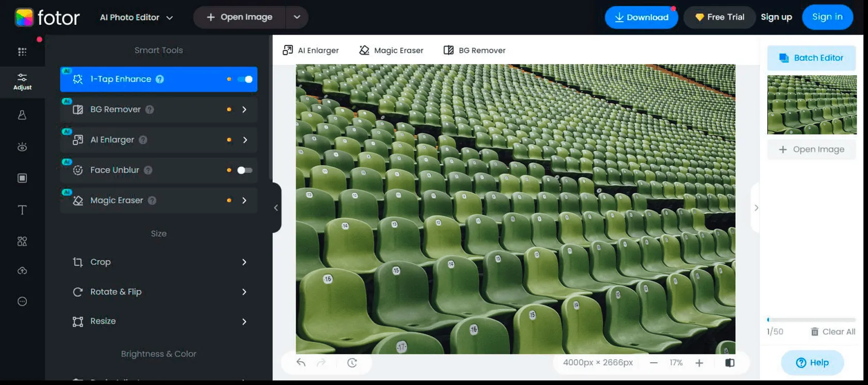Image resolution: width=868 pixels, height=385 pixels.
Task: Open the Elements sidebar icon
Action: click(x=22, y=242)
